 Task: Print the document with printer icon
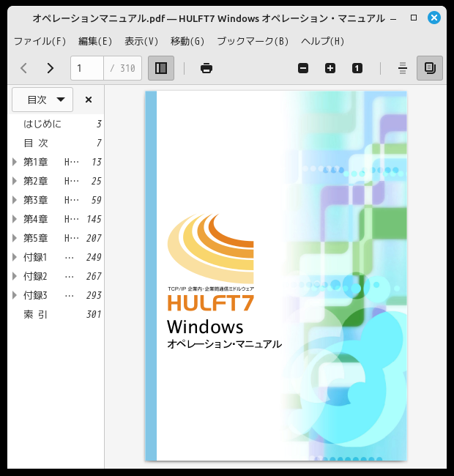coord(206,68)
